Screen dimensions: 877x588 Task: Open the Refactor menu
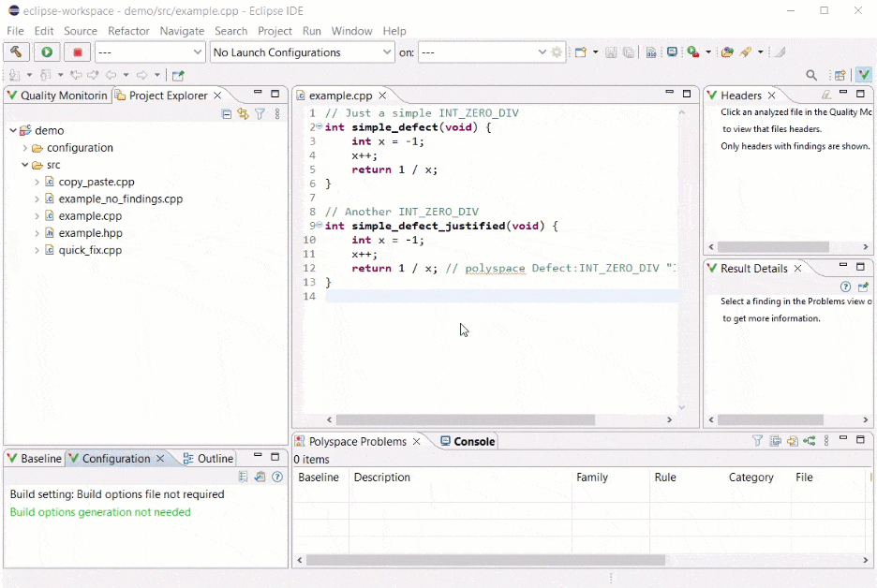pos(128,31)
